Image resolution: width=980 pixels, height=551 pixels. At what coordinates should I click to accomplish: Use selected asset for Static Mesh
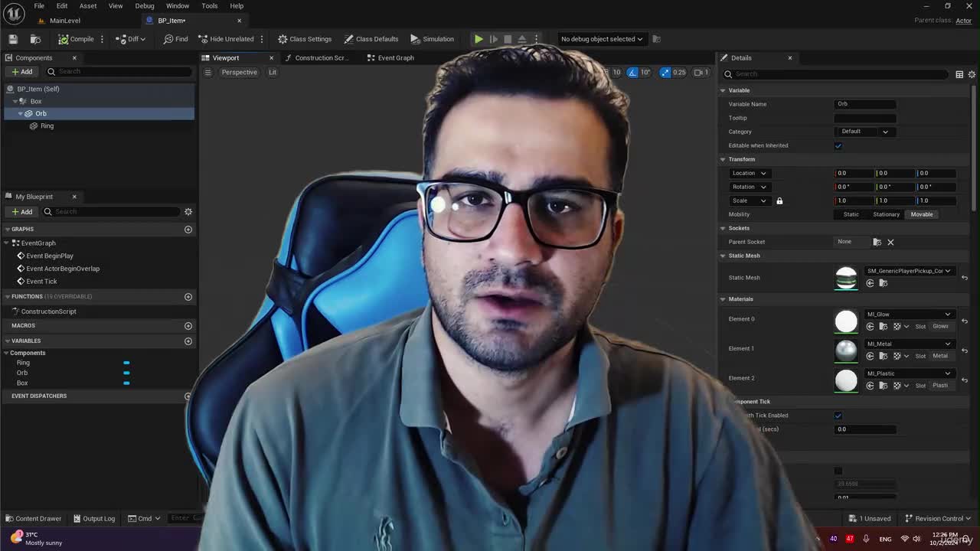click(870, 283)
